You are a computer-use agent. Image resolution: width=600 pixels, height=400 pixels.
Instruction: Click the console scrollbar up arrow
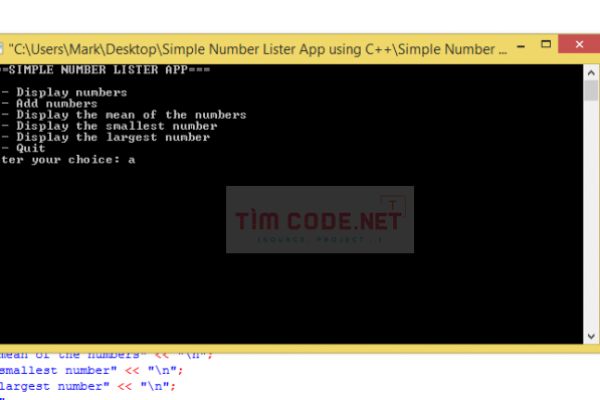tap(591, 73)
